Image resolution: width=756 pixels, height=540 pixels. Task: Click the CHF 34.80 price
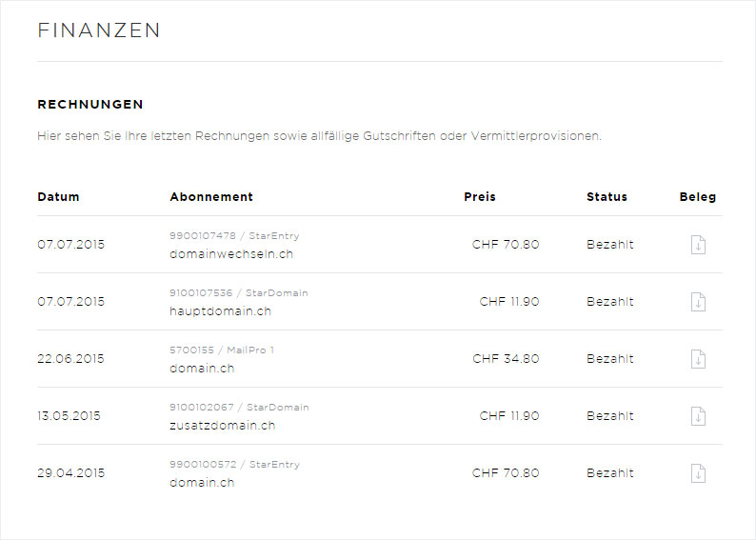[506, 359]
